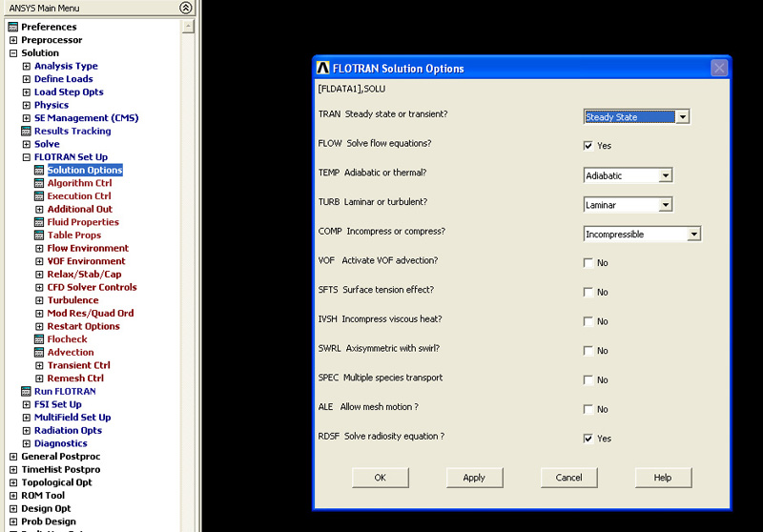Enable SFTS surface tension effect checkbox
This screenshot has width=763, height=532.
pyautogui.click(x=588, y=293)
